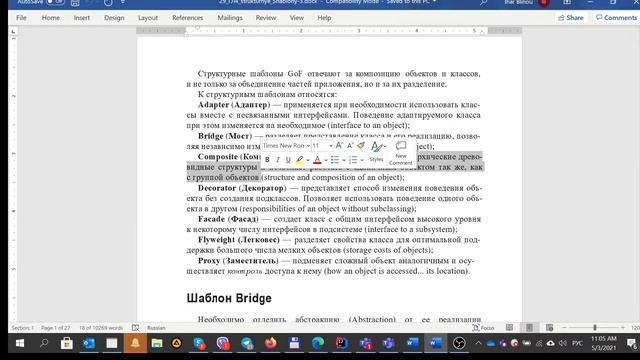The image size is (640, 360).
Task: Apply bullet list formatting
Action: coord(335,160)
